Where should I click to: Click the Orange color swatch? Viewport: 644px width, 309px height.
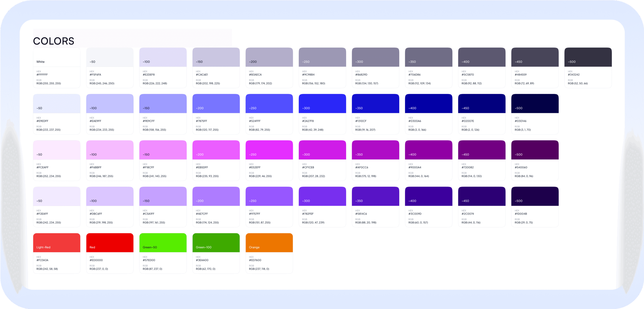(x=269, y=243)
